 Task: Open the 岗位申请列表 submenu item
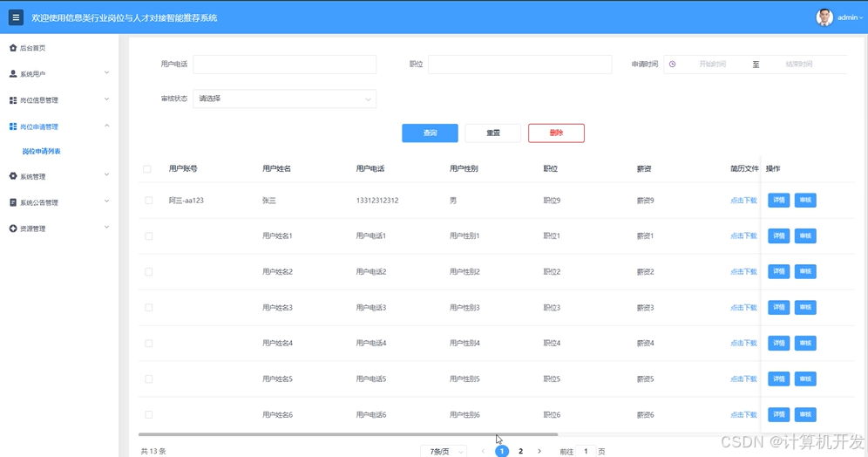tap(42, 151)
